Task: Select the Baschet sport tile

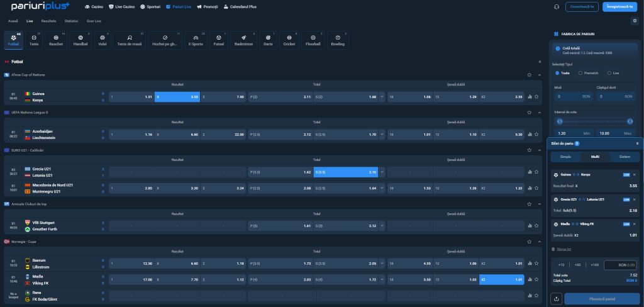Action: 56,40
